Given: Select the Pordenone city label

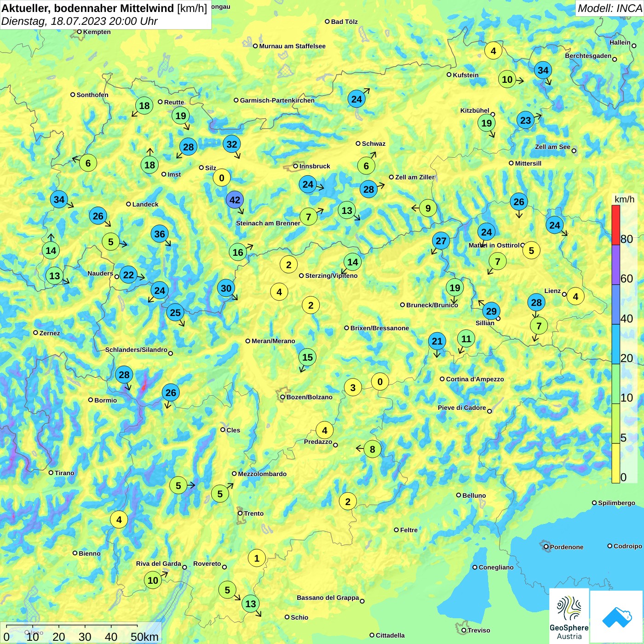Looking at the screenshot, I should pos(566,547).
